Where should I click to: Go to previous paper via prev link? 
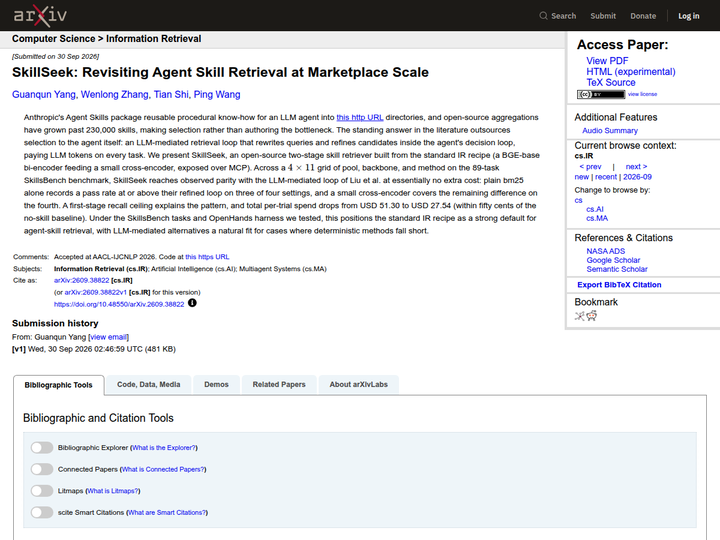point(590,166)
